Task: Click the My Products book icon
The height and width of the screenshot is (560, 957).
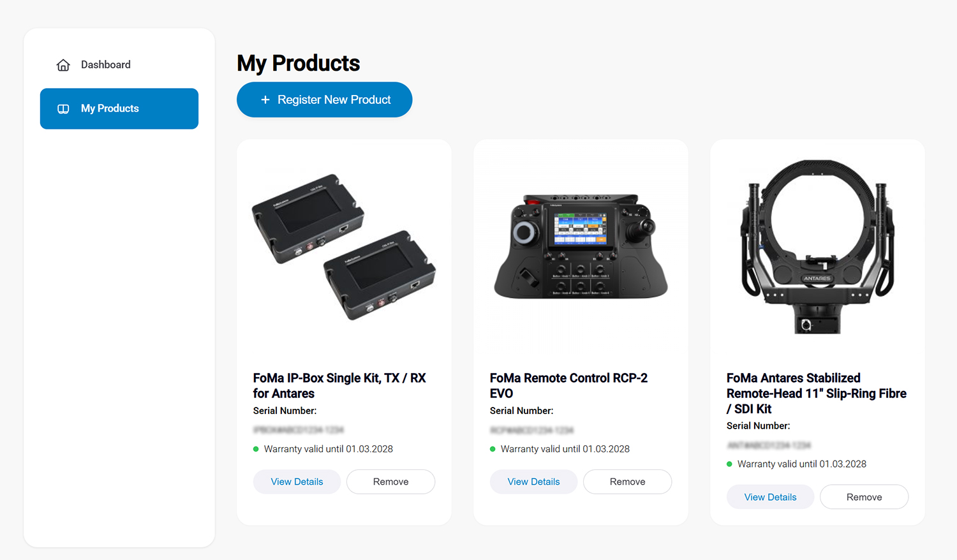Action: [63, 109]
